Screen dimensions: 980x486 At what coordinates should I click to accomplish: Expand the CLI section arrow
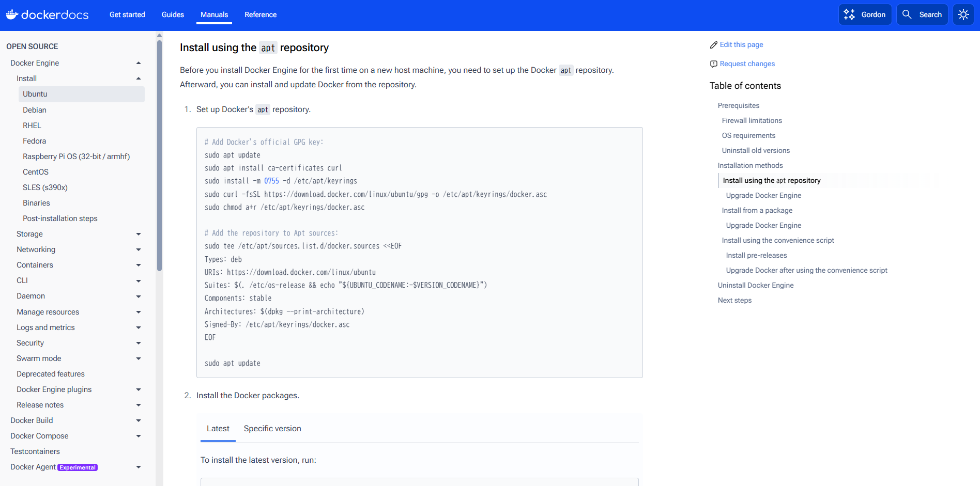(x=139, y=280)
